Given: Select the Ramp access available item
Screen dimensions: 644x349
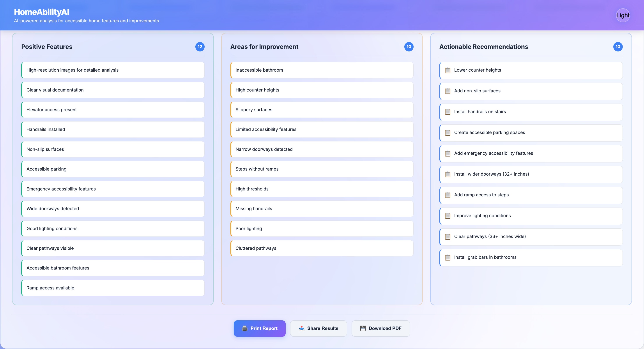Looking at the screenshot, I should (113, 288).
